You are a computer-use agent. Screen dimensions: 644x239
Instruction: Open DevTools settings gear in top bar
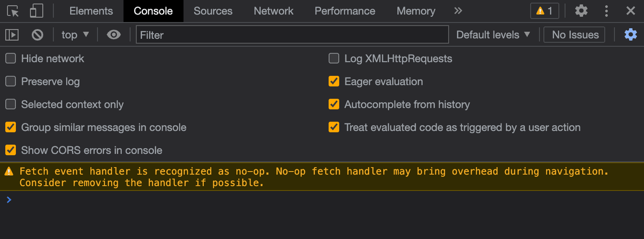tap(581, 11)
